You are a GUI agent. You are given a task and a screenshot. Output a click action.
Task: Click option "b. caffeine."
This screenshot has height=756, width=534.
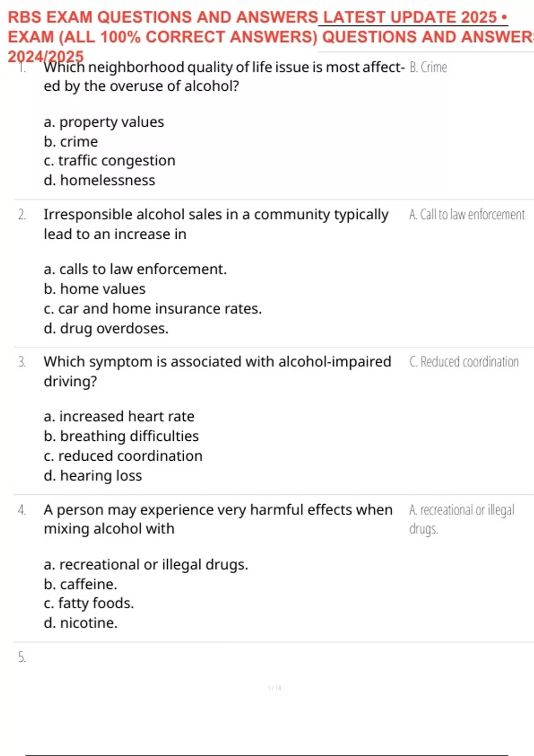81,584
